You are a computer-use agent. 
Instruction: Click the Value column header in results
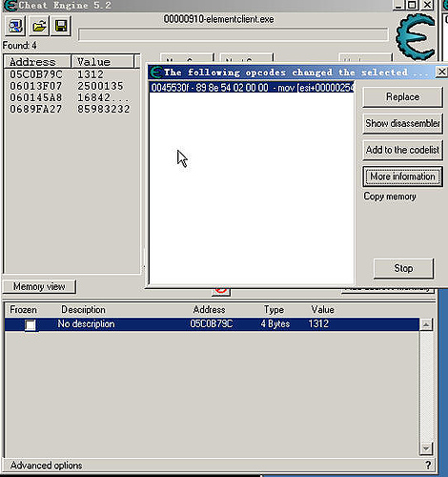tap(102, 61)
